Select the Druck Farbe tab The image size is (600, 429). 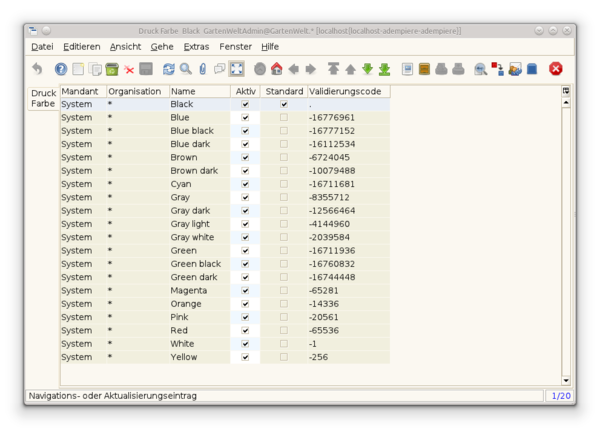[x=43, y=98]
